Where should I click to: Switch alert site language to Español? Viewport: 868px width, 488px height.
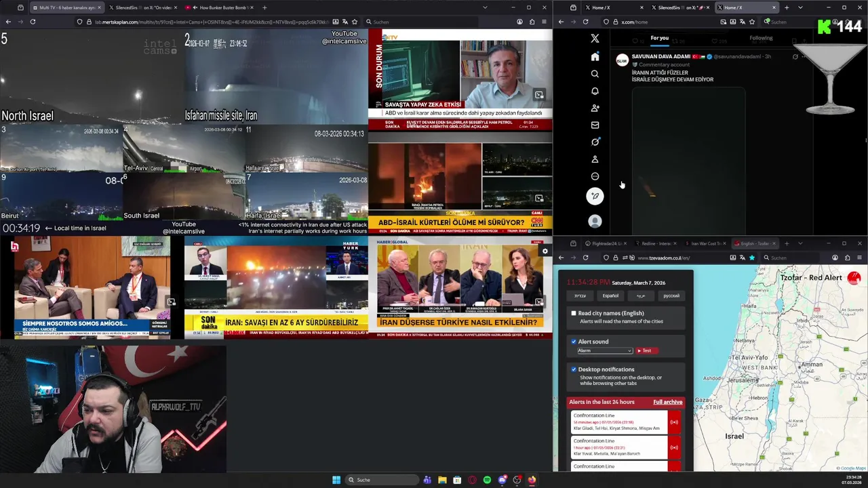pos(610,296)
